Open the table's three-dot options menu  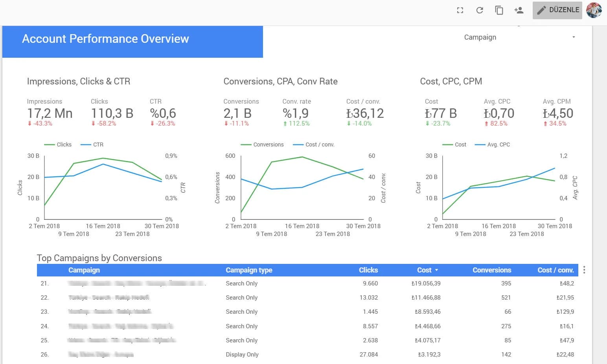(584, 270)
